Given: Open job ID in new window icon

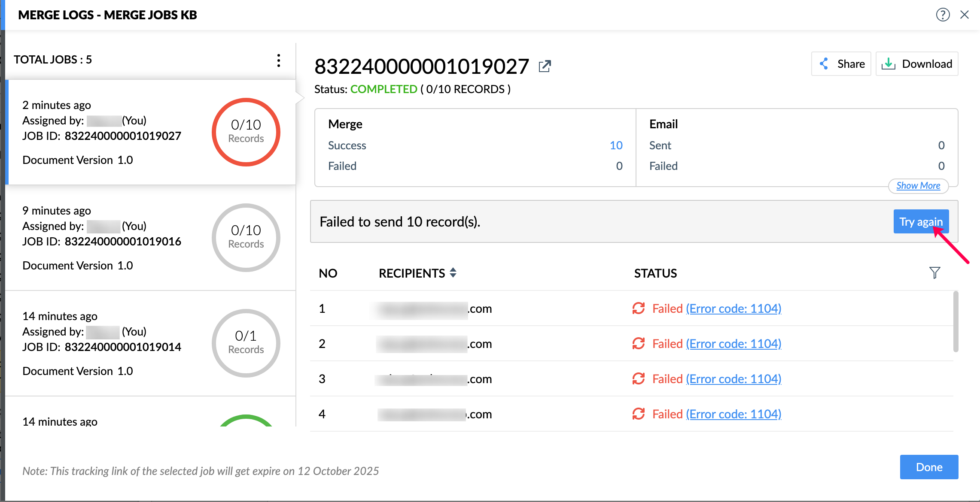Looking at the screenshot, I should tap(545, 66).
